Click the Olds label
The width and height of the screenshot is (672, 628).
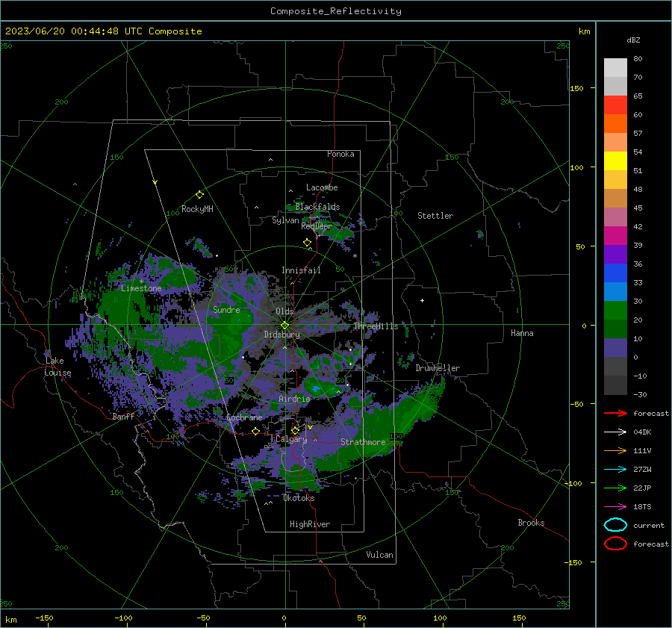[x=284, y=311]
